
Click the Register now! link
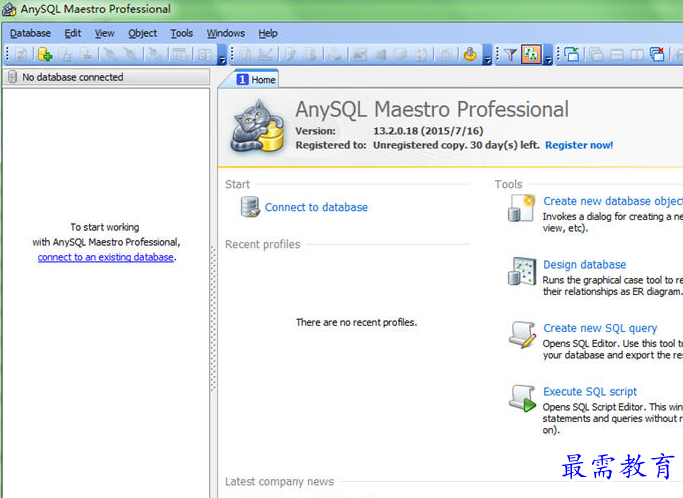pos(579,145)
